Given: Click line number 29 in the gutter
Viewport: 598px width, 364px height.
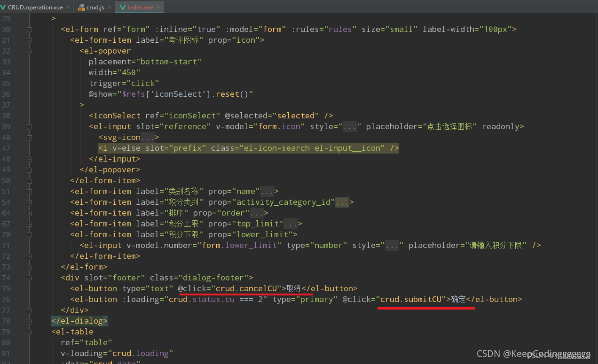Looking at the screenshot, I should (6, 18).
